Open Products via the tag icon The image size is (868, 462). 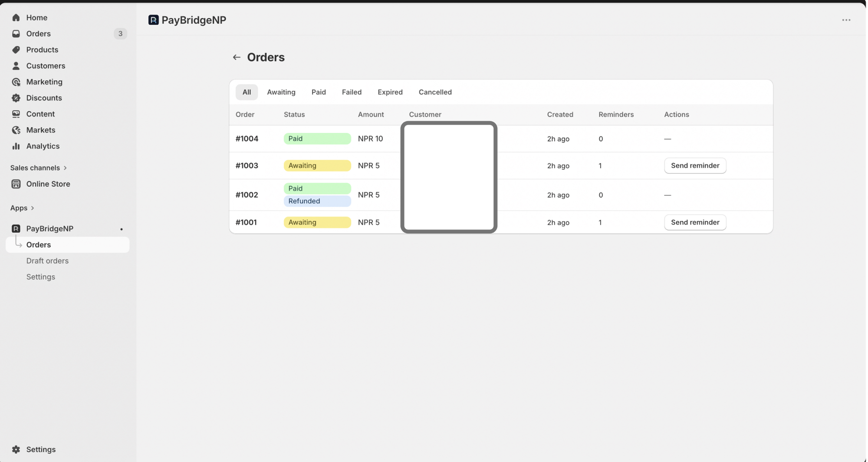[16, 50]
